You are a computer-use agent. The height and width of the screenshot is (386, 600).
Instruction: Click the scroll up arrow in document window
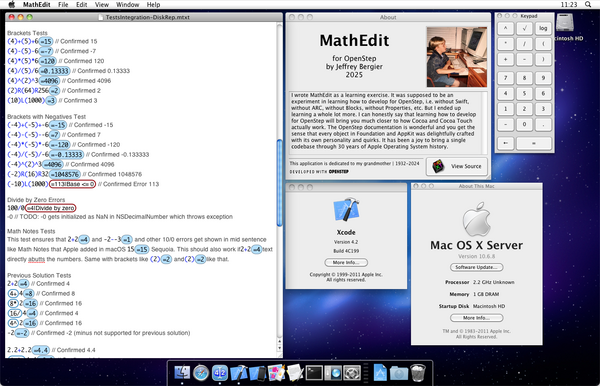click(279, 341)
